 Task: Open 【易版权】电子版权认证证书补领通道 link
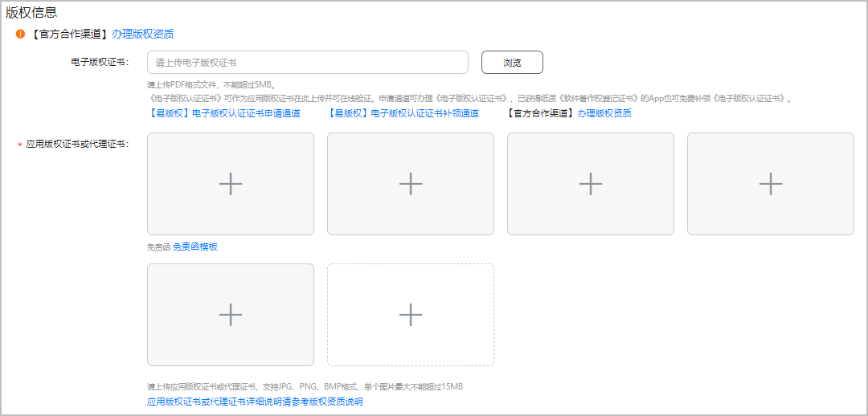pos(403,113)
